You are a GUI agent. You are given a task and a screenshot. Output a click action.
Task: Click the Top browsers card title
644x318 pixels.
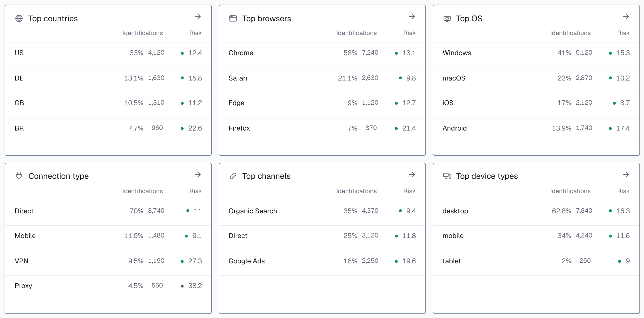266,19
